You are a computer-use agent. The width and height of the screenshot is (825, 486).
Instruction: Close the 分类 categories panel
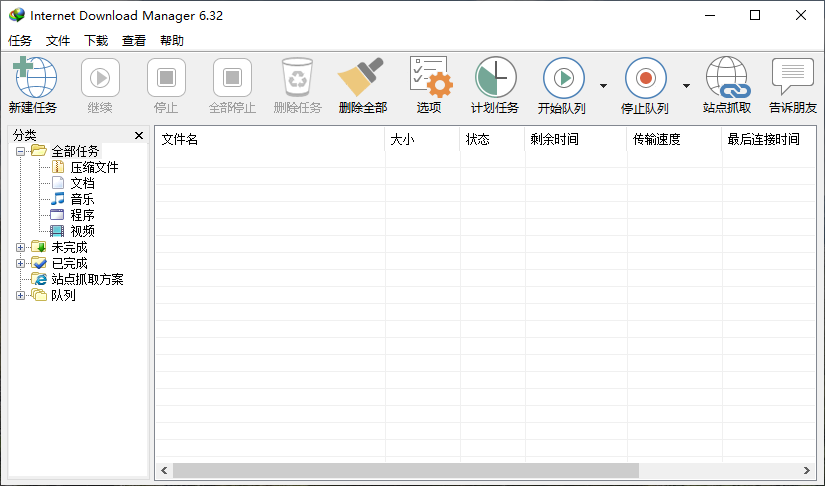click(139, 136)
